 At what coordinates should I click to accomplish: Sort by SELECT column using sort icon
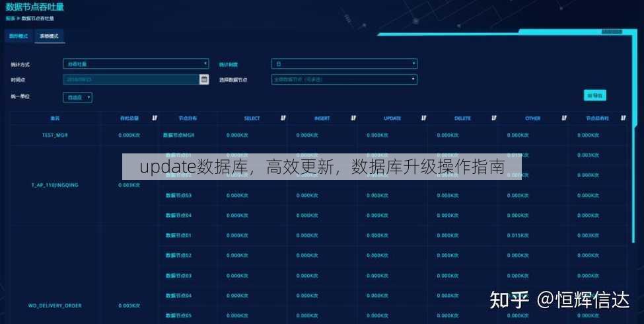[283, 118]
